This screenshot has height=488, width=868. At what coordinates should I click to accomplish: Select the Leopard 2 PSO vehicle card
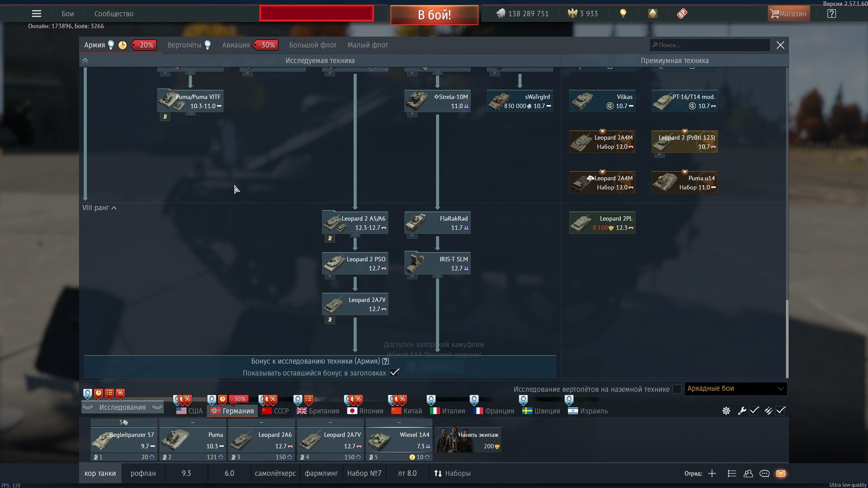(x=355, y=264)
